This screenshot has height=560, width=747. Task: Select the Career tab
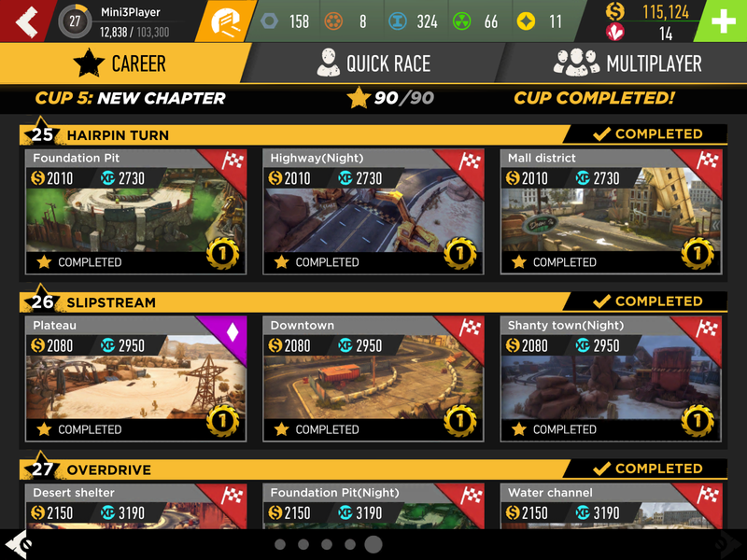[x=121, y=63]
